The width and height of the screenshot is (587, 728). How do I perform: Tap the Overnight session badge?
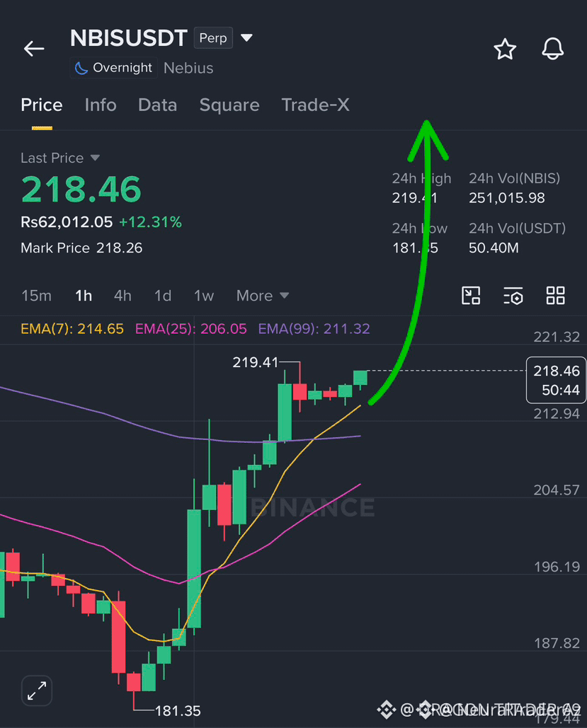(114, 68)
